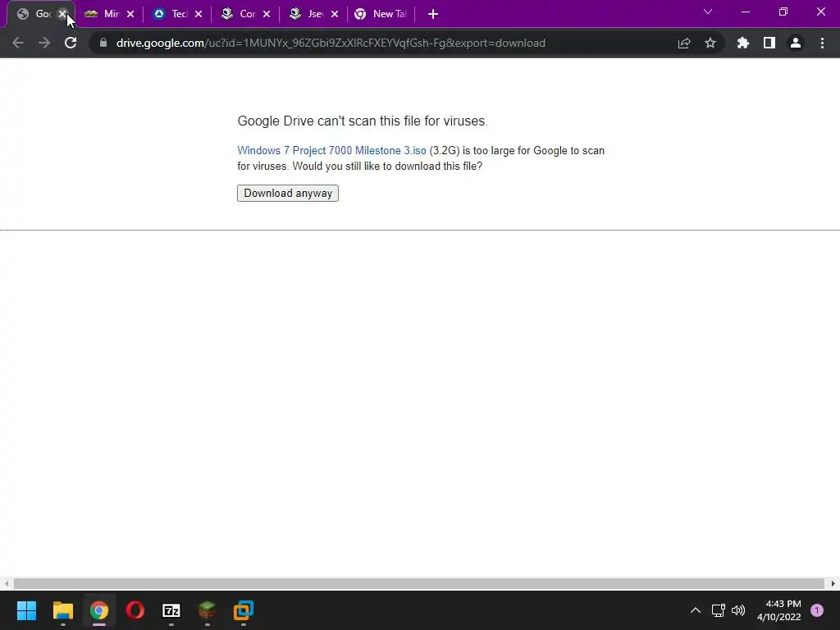Close the Min tab

[130, 14]
